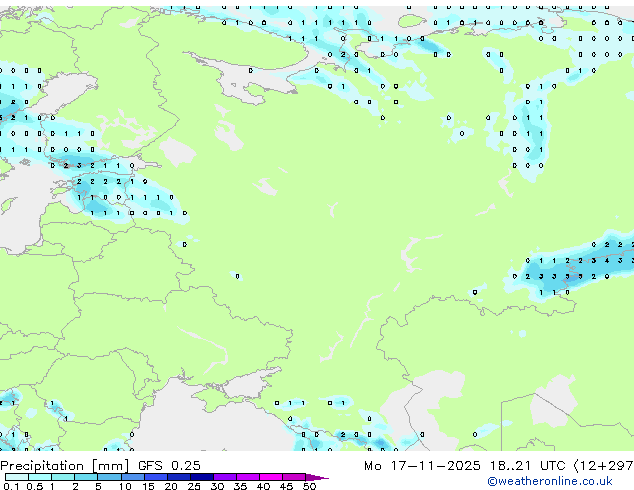Click the tapered above-50 legend arrow

coord(317,477)
